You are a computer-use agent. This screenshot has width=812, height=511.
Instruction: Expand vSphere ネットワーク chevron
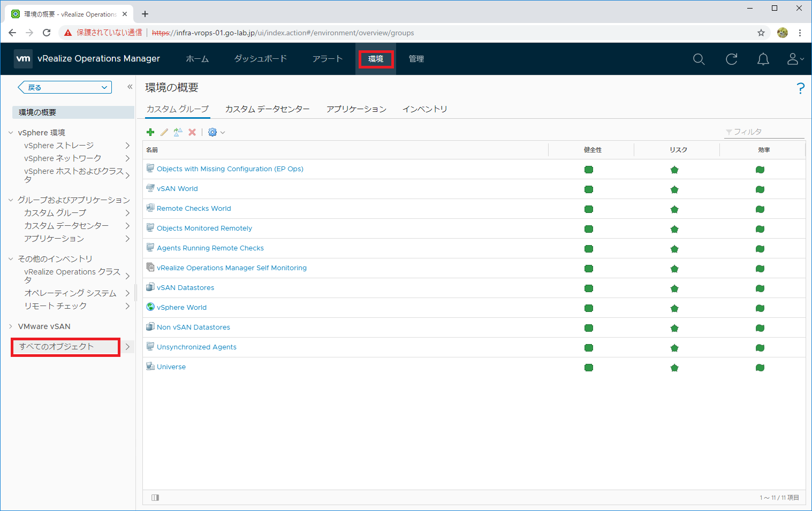click(127, 158)
